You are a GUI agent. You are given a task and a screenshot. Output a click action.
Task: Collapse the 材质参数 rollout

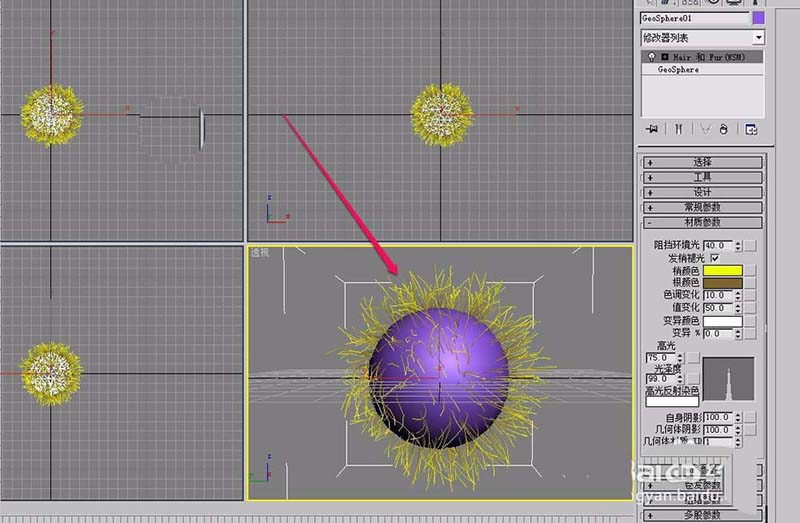click(x=703, y=222)
